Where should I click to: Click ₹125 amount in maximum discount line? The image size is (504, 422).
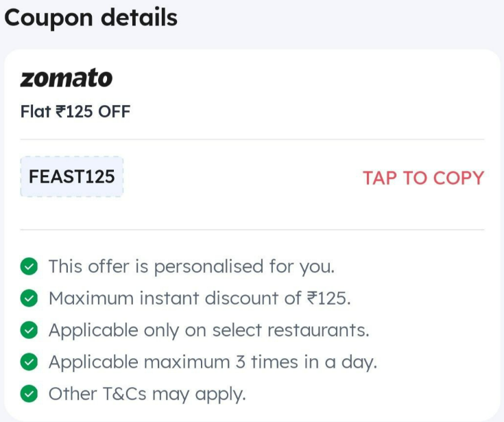pos(328,298)
